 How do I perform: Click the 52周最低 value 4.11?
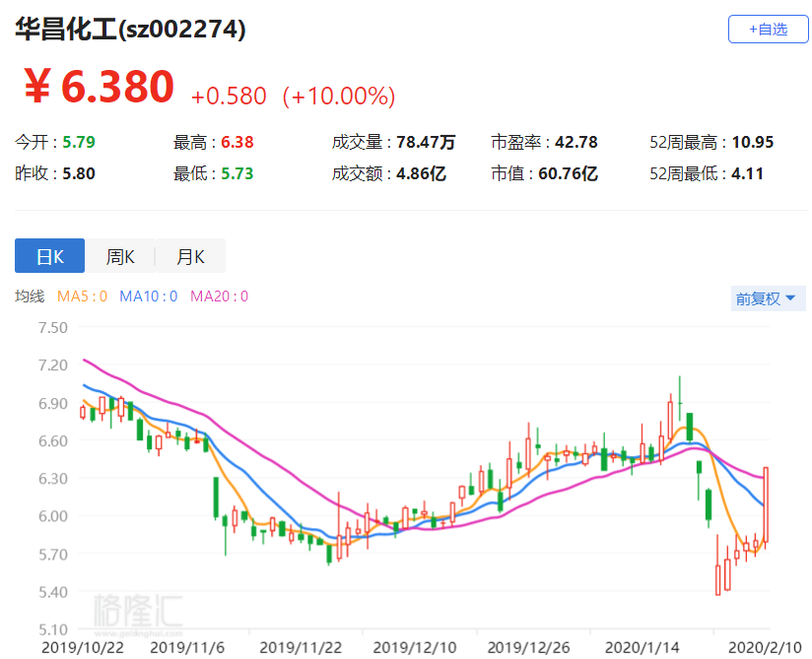(747, 173)
